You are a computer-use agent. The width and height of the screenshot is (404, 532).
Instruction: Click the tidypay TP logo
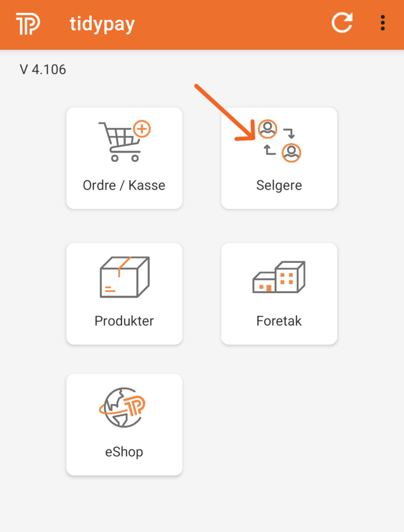[28, 24]
